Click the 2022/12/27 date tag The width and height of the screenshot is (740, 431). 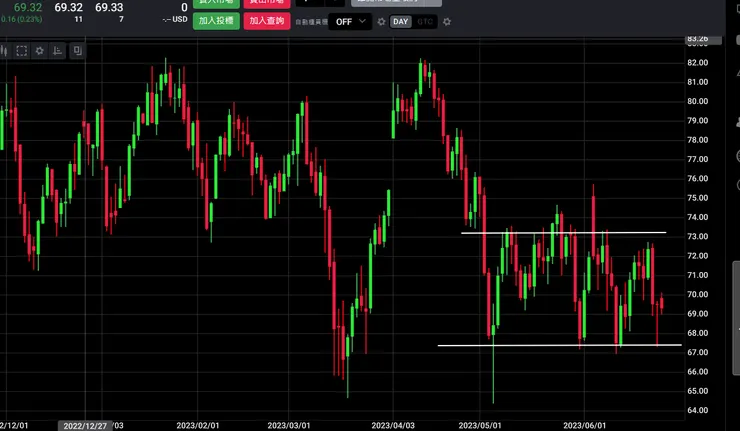click(85, 426)
